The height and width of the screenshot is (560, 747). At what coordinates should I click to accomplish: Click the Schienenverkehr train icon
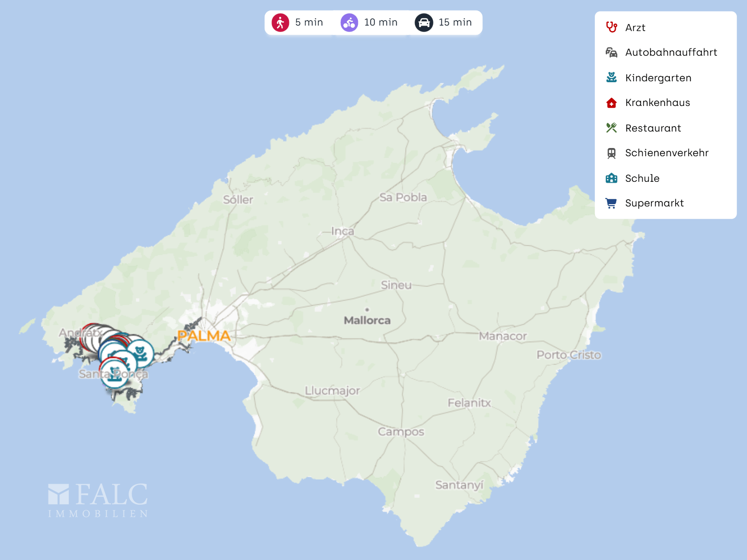coord(611,153)
